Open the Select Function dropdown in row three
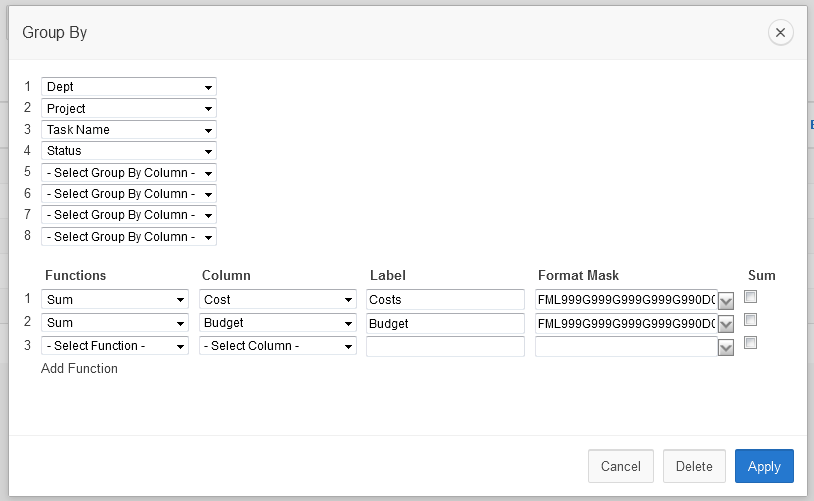 115,346
